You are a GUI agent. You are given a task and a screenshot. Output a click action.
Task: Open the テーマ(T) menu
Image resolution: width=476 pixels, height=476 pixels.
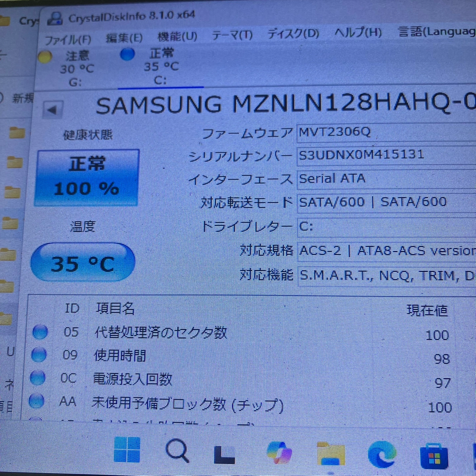point(232,35)
